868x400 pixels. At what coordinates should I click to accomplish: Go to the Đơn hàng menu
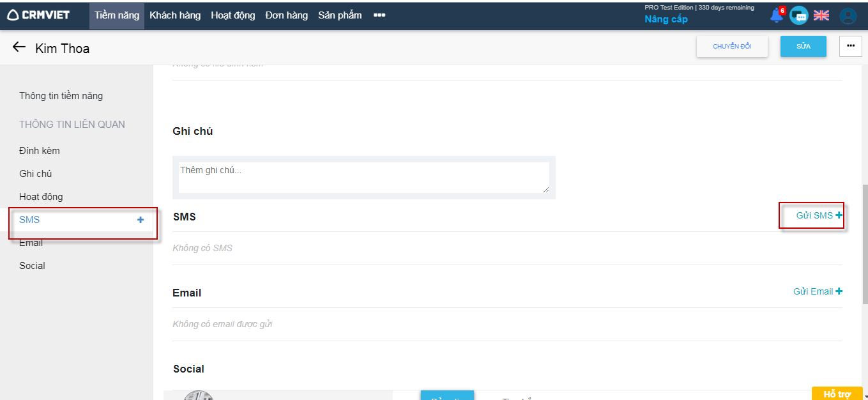click(287, 15)
